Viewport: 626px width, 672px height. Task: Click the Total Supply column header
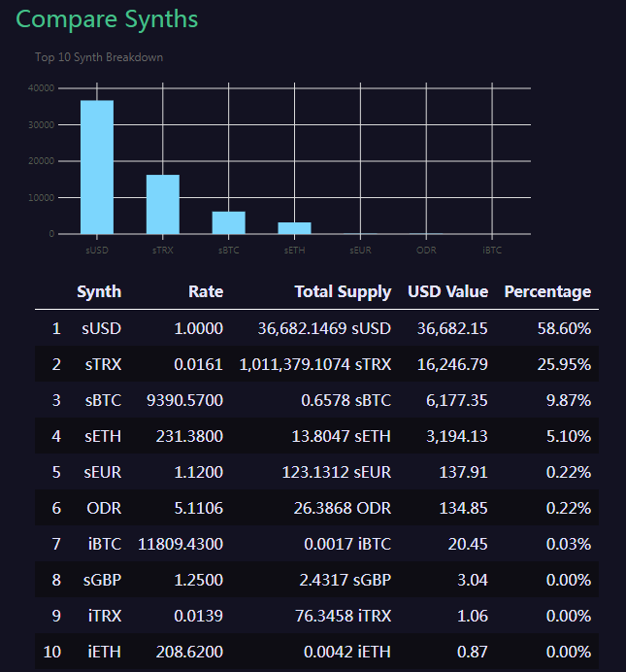pos(343,292)
